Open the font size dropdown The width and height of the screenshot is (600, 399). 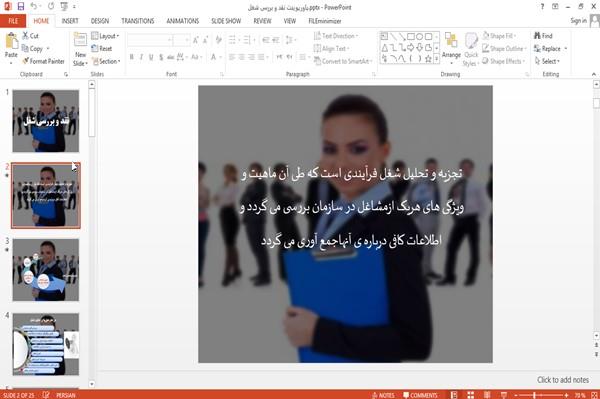(x=187, y=40)
